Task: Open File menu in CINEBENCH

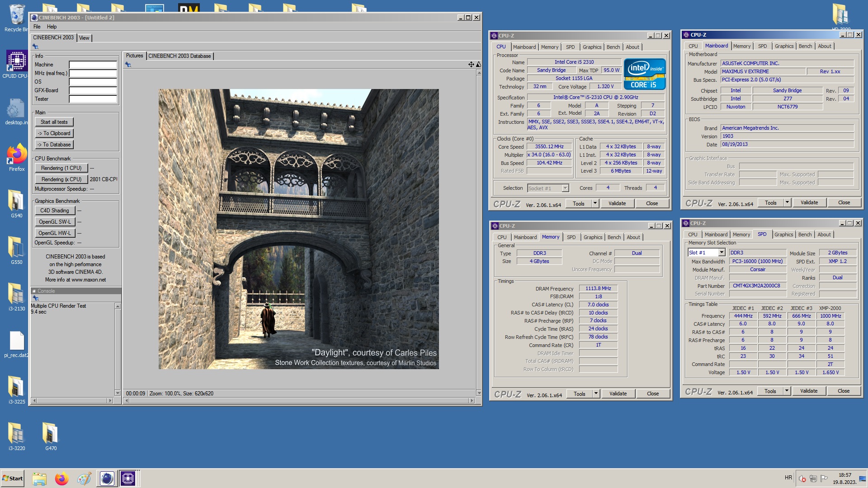Action: click(x=37, y=27)
